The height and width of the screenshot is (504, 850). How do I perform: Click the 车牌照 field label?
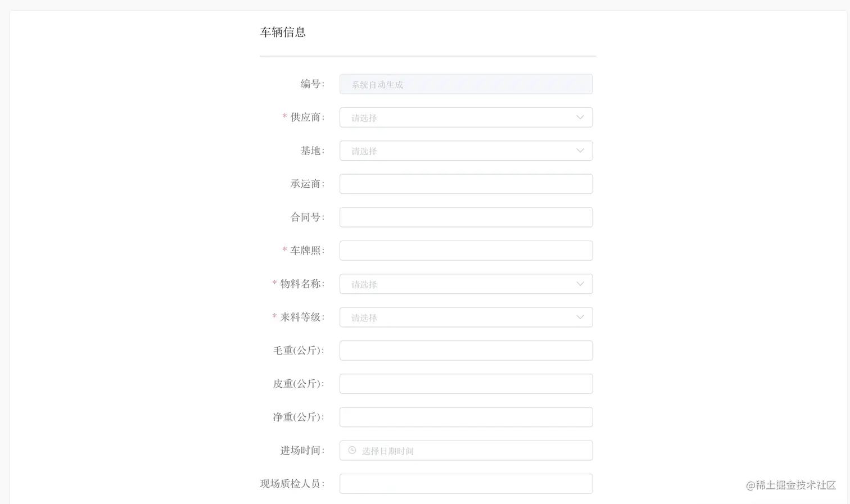pos(306,251)
